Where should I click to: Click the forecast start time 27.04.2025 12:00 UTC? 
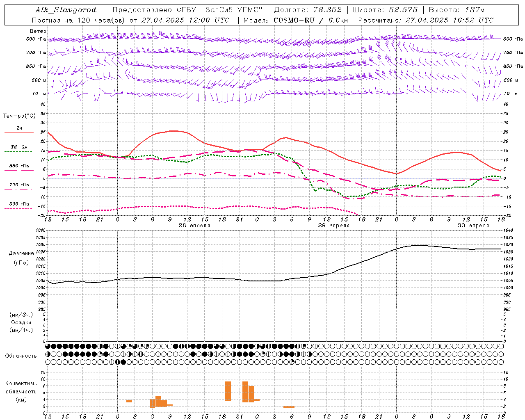(x=185, y=20)
